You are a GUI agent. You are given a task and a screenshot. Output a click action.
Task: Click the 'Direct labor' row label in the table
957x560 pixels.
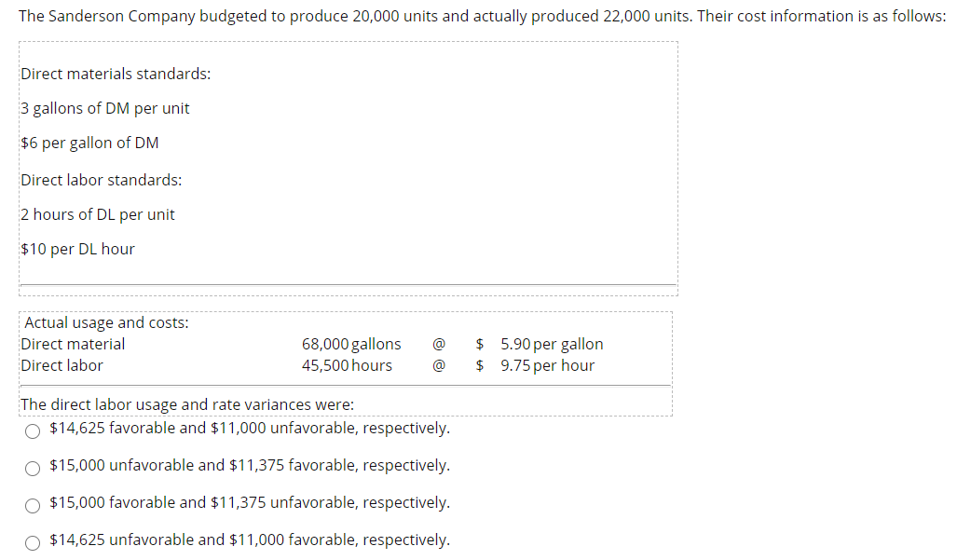[62, 365]
